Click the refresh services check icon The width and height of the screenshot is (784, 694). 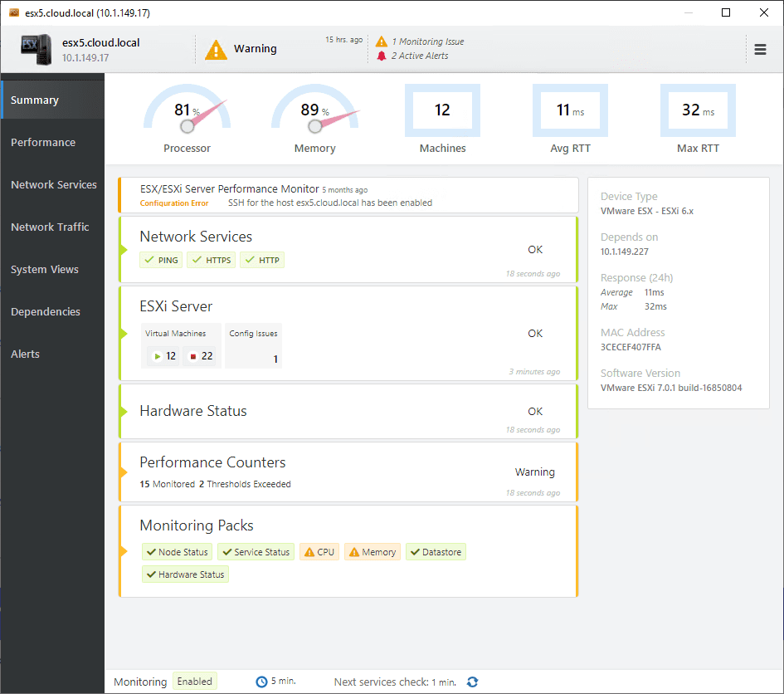tap(473, 682)
